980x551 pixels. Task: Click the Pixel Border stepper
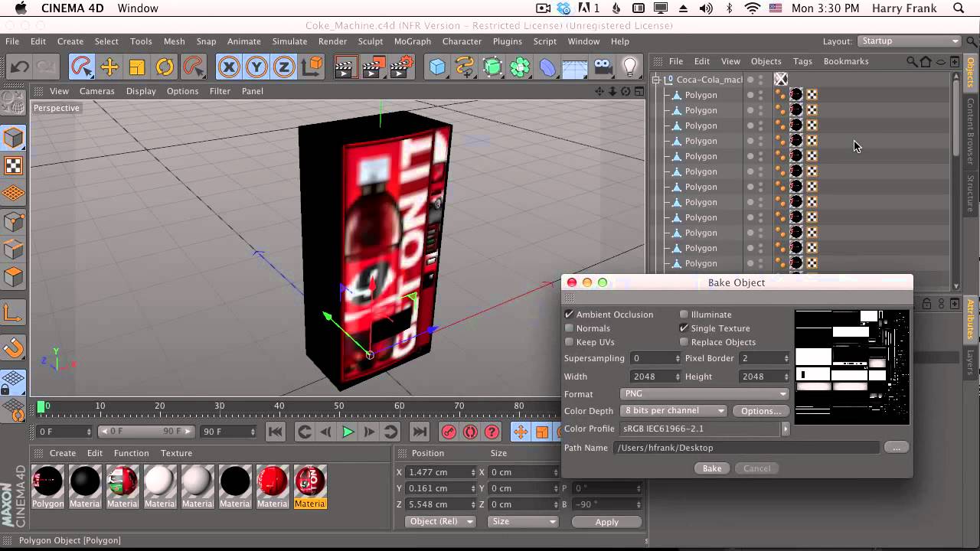(786, 358)
